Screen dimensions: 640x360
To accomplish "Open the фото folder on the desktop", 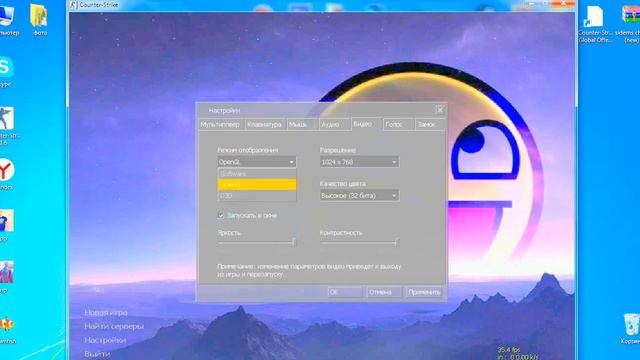I will point(39,20).
